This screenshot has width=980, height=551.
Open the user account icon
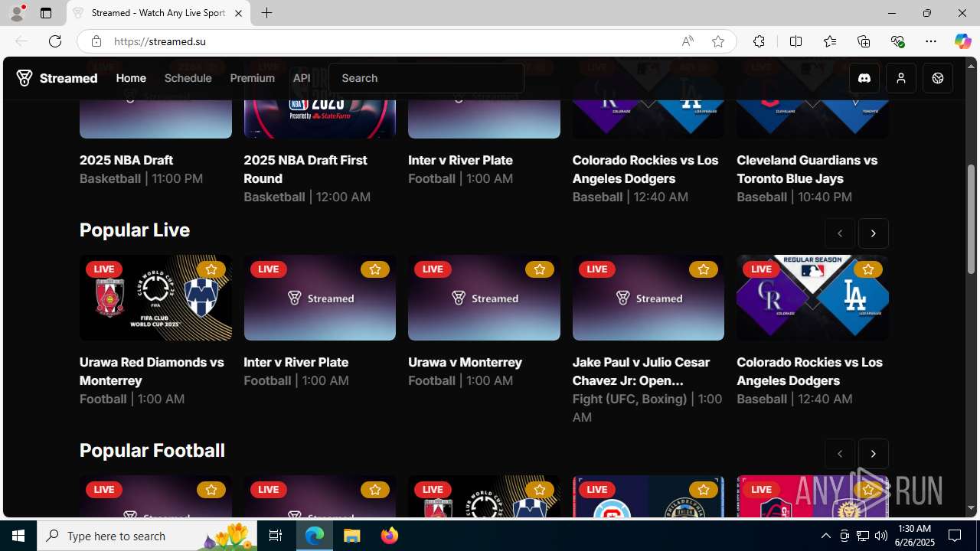(901, 78)
